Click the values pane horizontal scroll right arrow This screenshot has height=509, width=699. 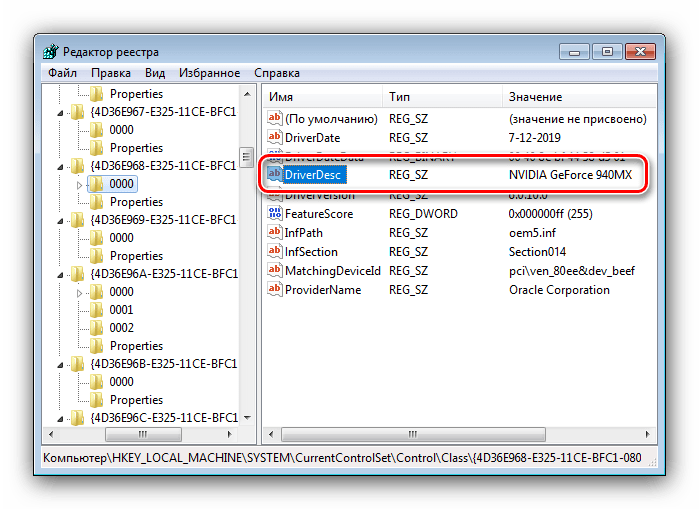(647, 434)
